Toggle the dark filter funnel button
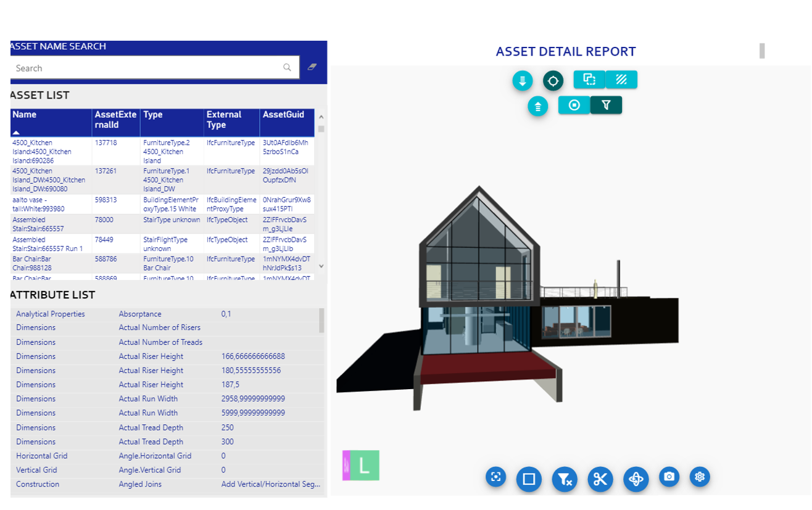Image resolution: width=812 pixels, height=510 pixels. (606, 105)
